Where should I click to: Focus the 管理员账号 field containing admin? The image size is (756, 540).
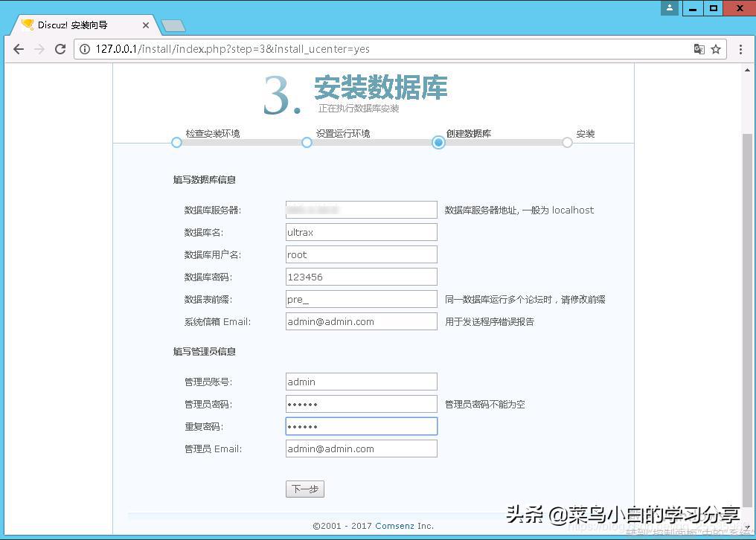pos(361,381)
